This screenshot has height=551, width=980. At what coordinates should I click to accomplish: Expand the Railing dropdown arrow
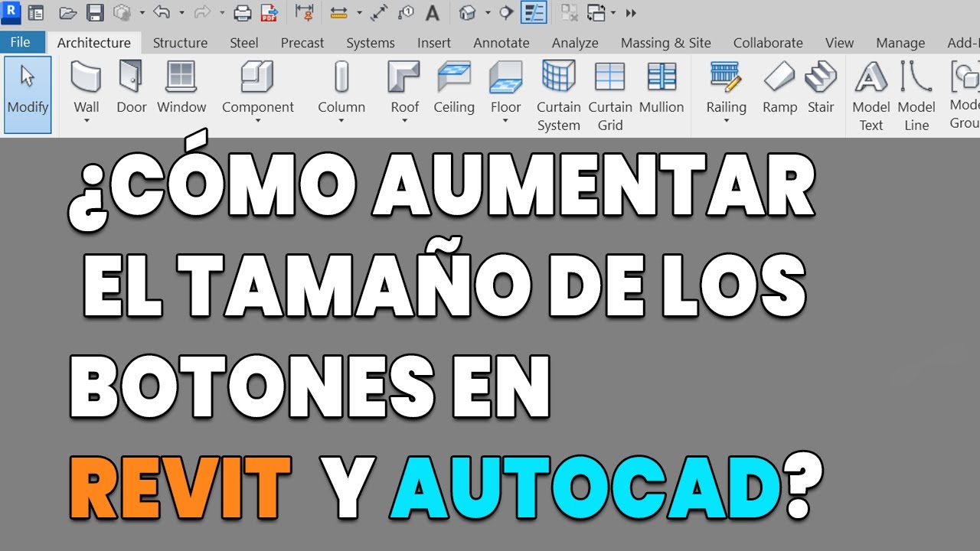(x=726, y=121)
